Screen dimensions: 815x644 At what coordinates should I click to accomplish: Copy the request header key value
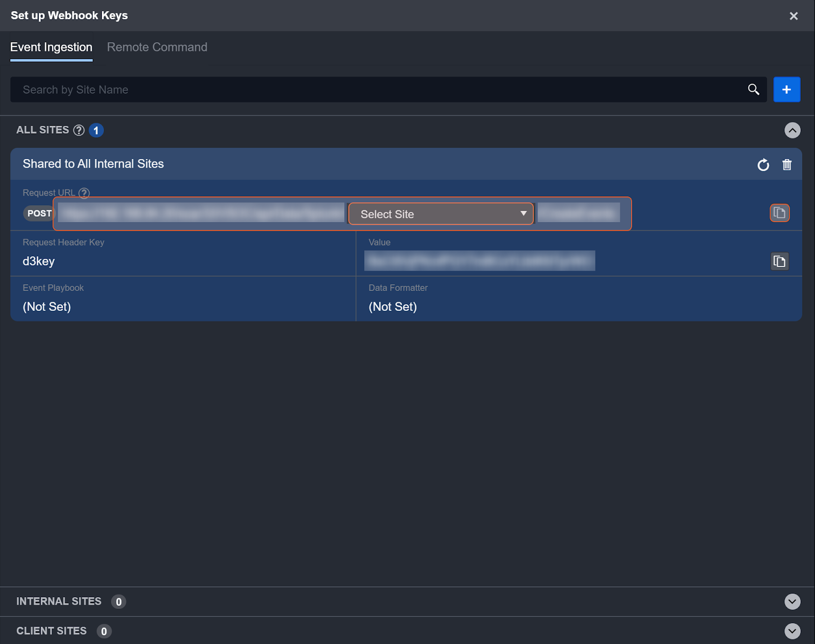click(x=779, y=261)
